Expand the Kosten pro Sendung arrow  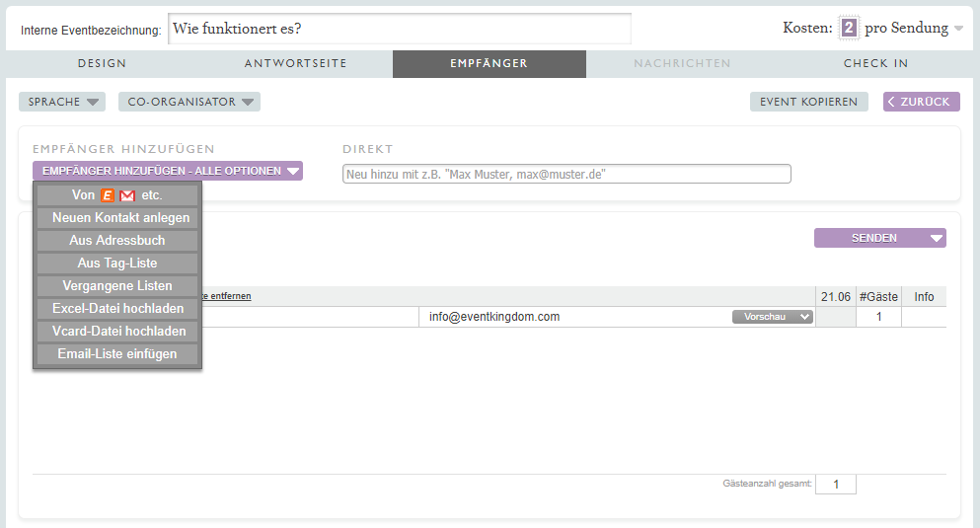(x=958, y=29)
